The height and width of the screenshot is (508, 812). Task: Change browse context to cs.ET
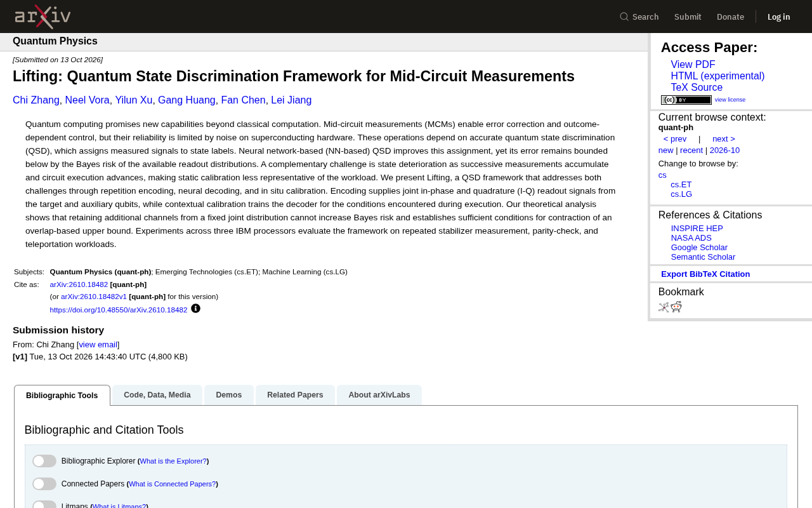(681, 185)
